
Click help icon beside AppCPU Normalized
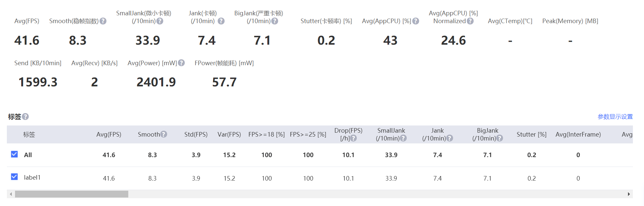point(470,21)
